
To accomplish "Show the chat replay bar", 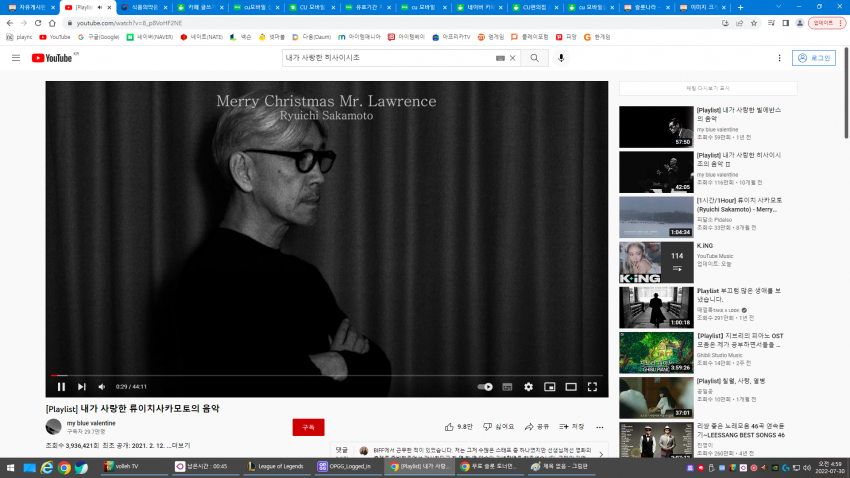I will click(708, 88).
